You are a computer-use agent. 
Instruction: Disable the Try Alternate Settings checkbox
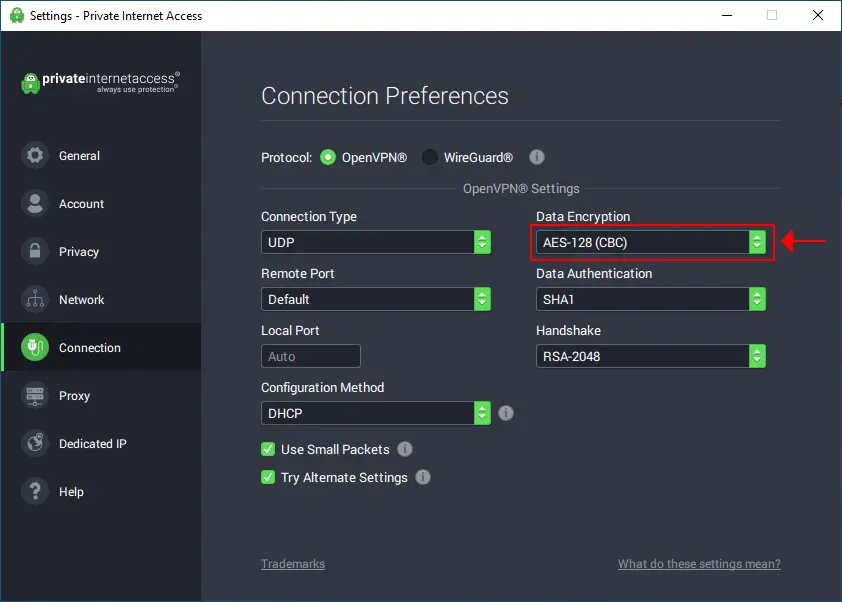(268, 478)
